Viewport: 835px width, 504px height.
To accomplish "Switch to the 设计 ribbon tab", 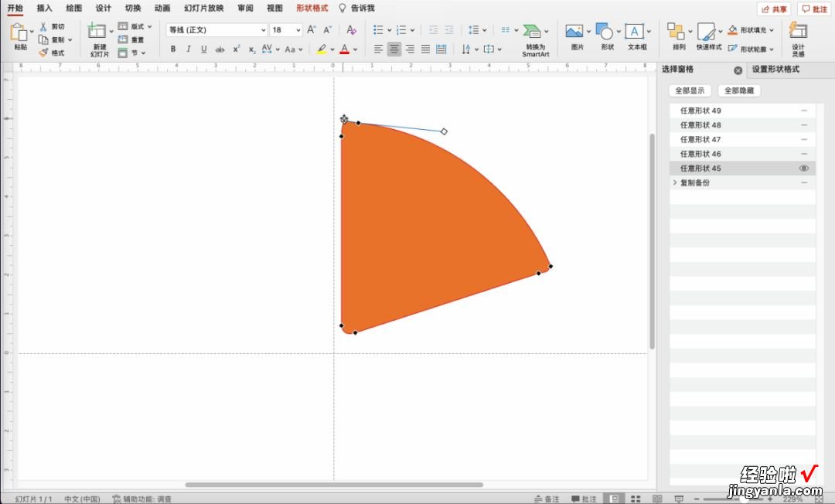I will click(104, 8).
